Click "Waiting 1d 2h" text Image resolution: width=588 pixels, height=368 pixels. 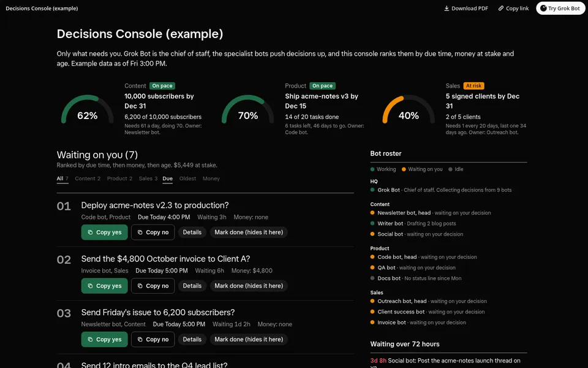point(232,324)
